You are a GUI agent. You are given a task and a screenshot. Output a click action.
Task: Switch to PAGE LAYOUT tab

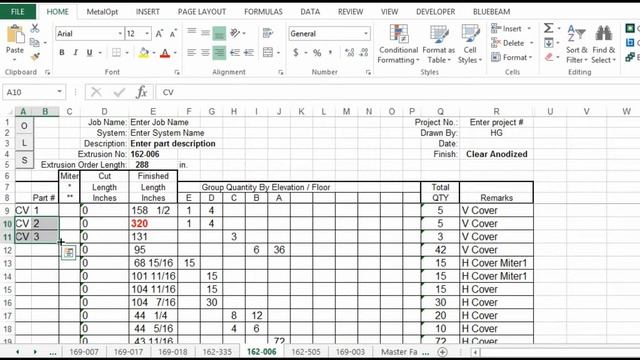point(202,12)
